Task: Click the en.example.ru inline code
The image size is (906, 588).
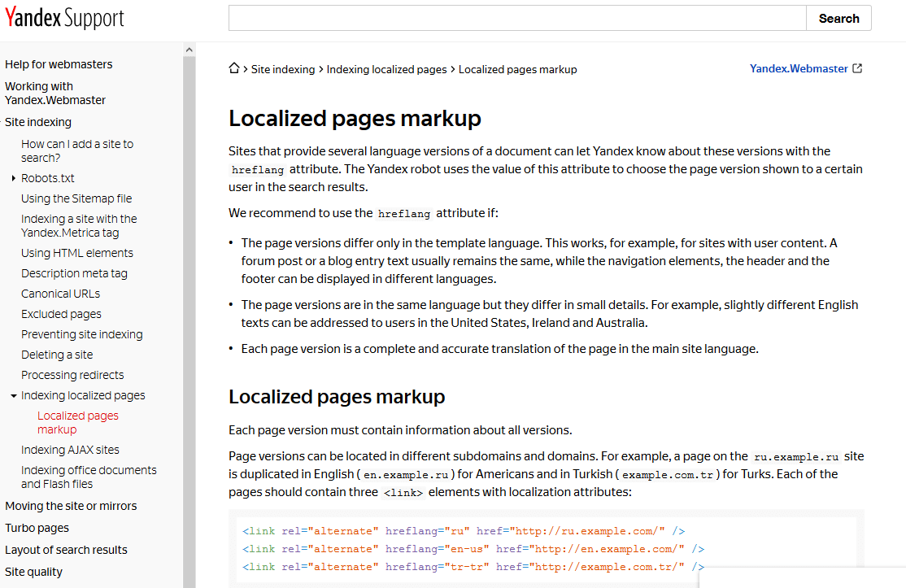Action: (405, 475)
